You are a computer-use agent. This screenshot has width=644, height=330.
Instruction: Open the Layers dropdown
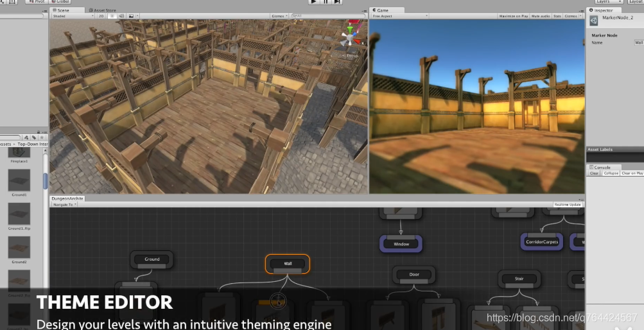click(x=609, y=2)
